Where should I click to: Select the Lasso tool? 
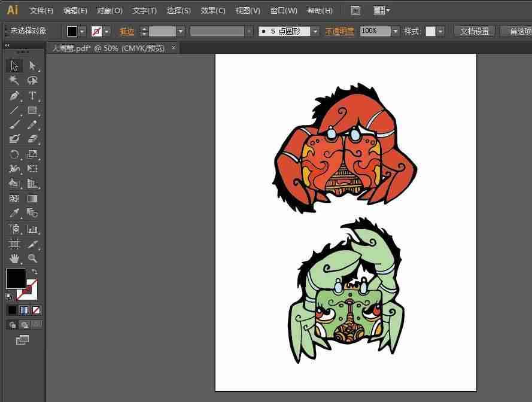32,80
